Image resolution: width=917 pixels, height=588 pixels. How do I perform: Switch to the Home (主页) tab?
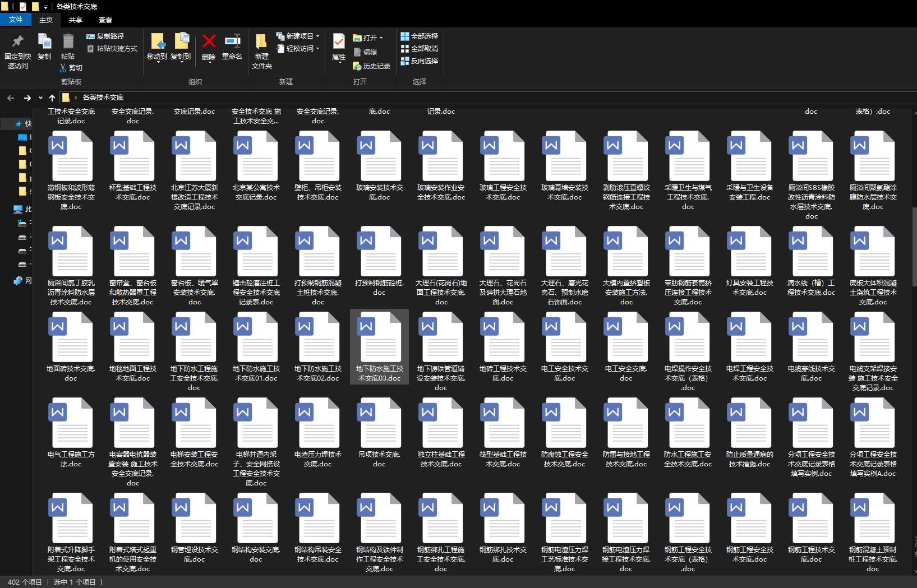46,20
